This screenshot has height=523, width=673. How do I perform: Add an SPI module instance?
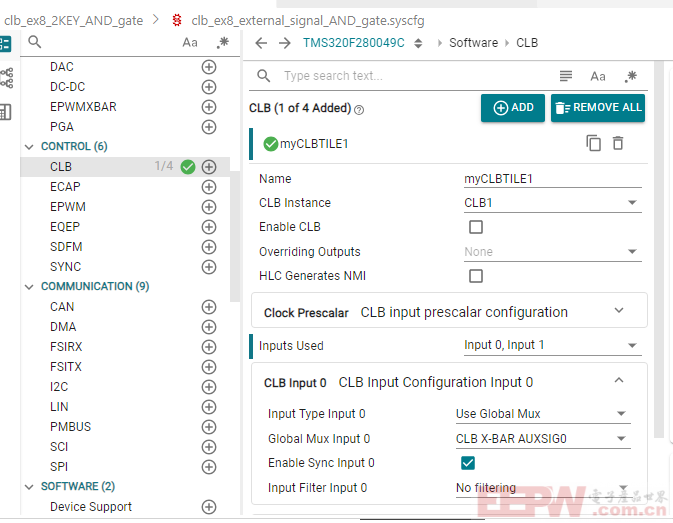(209, 467)
